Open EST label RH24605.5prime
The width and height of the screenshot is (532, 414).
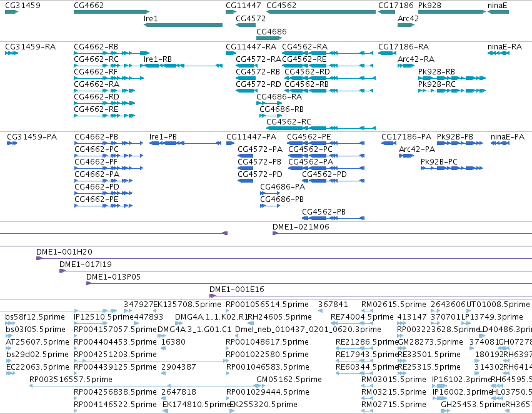280,317
